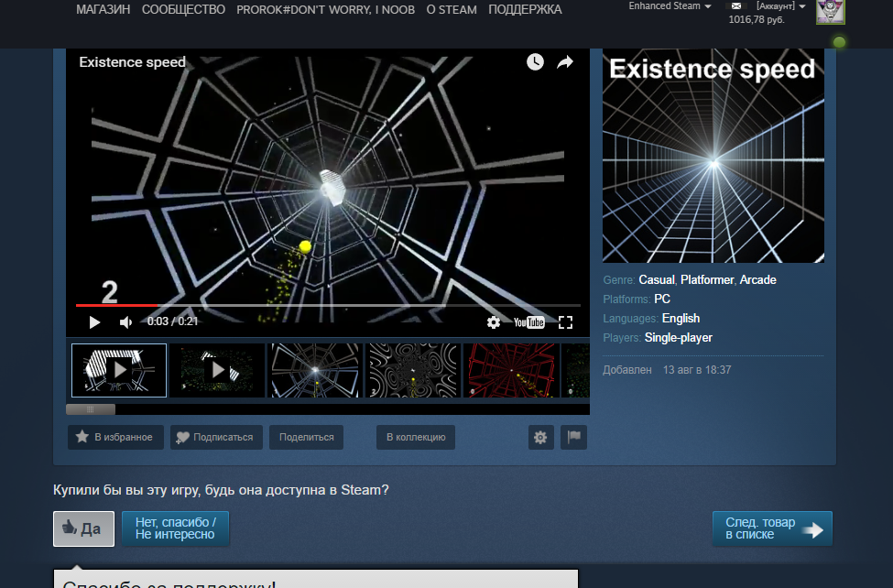Enter fullscreen video mode
This screenshot has height=588, width=893.
565,322
